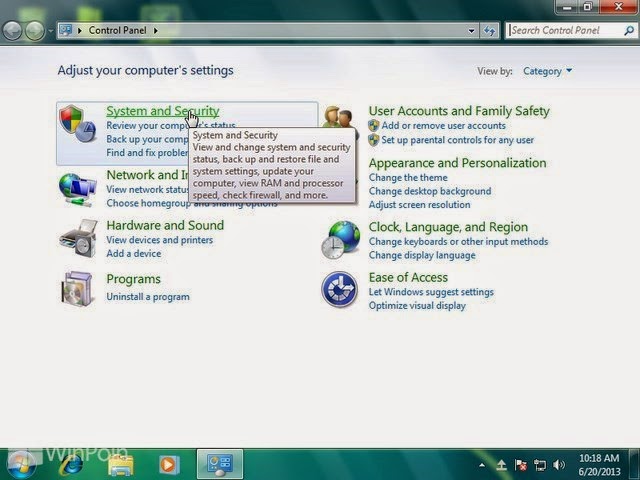Click the System and Security shield icon
The image size is (640, 480).
pyautogui.click(x=78, y=124)
